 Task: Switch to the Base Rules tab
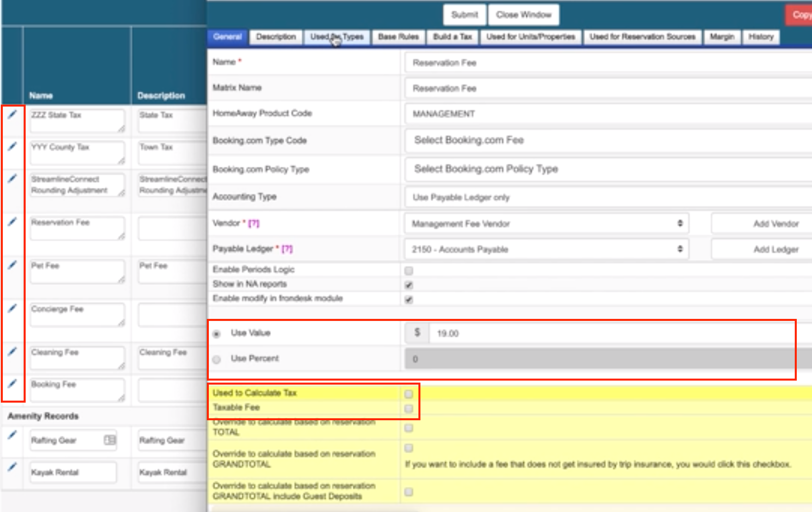pyautogui.click(x=398, y=37)
